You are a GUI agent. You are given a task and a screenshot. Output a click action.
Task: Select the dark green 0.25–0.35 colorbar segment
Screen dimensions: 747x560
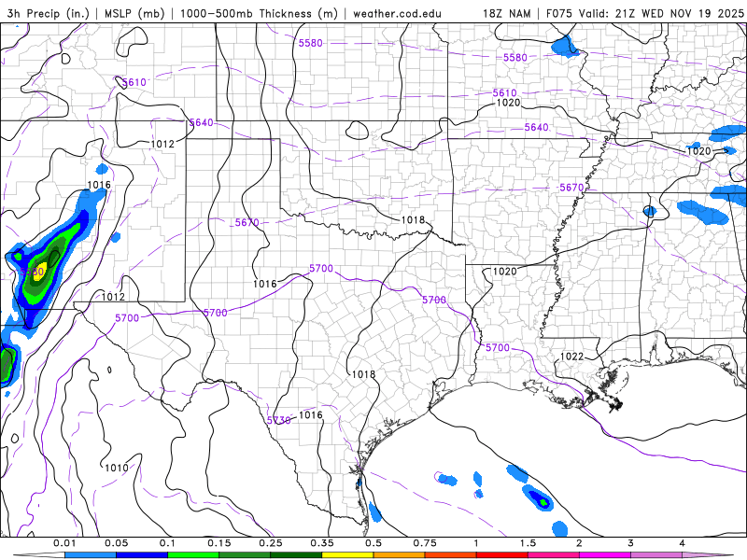tap(296, 555)
